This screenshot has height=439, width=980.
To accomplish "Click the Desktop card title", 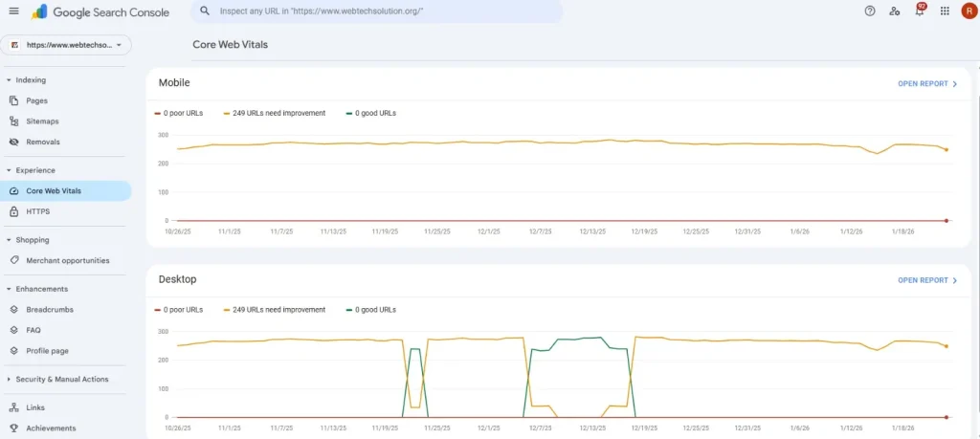I will pos(177,279).
